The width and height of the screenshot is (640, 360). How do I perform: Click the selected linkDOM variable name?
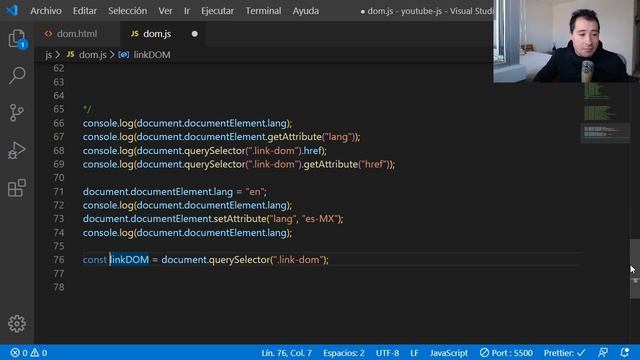[130, 260]
